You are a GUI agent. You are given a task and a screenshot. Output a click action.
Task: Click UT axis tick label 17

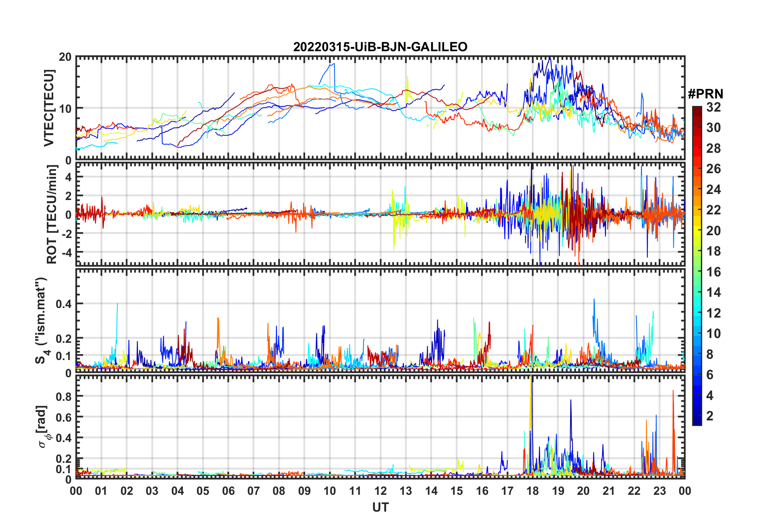click(507, 491)
